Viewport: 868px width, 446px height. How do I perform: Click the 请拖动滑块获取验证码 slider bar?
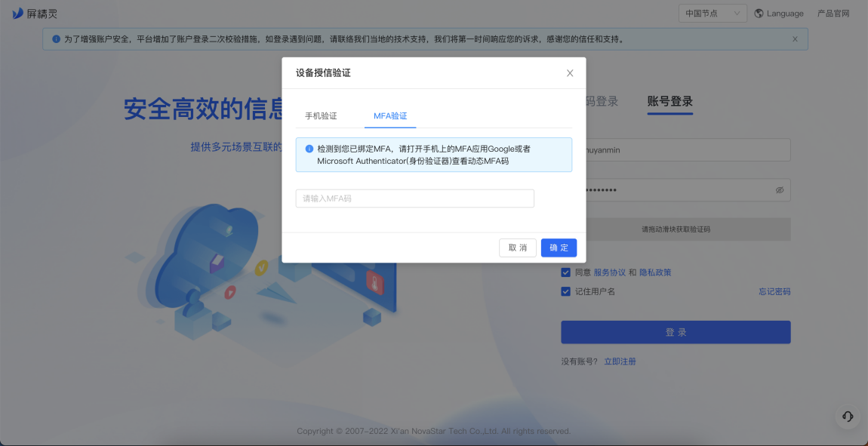pyautogui.click(x=676, y=229)
